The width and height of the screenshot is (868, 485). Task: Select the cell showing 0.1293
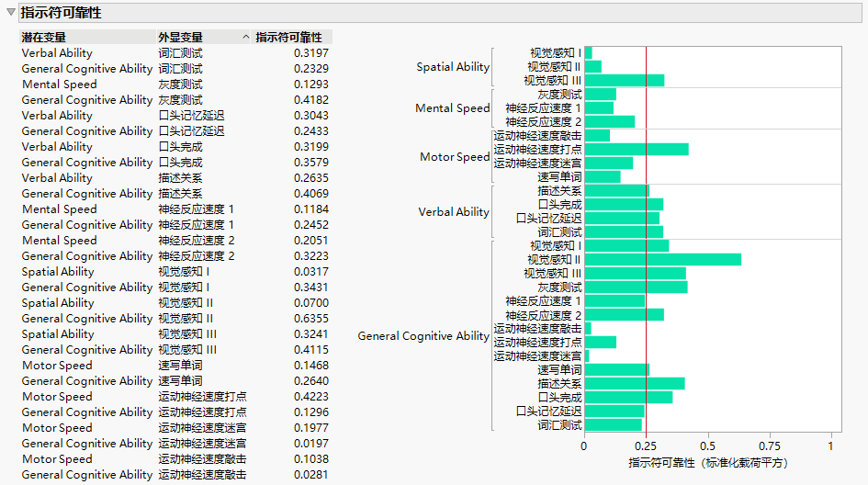(x=311, y=85)
